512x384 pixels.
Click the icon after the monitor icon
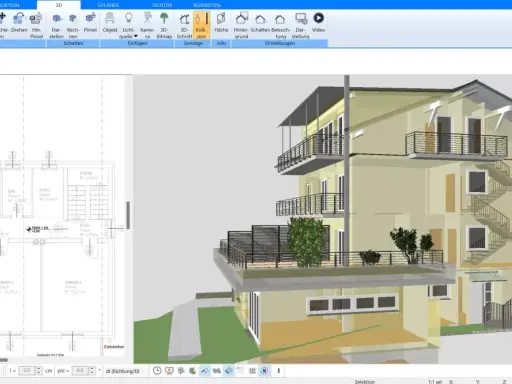[181, 371]
